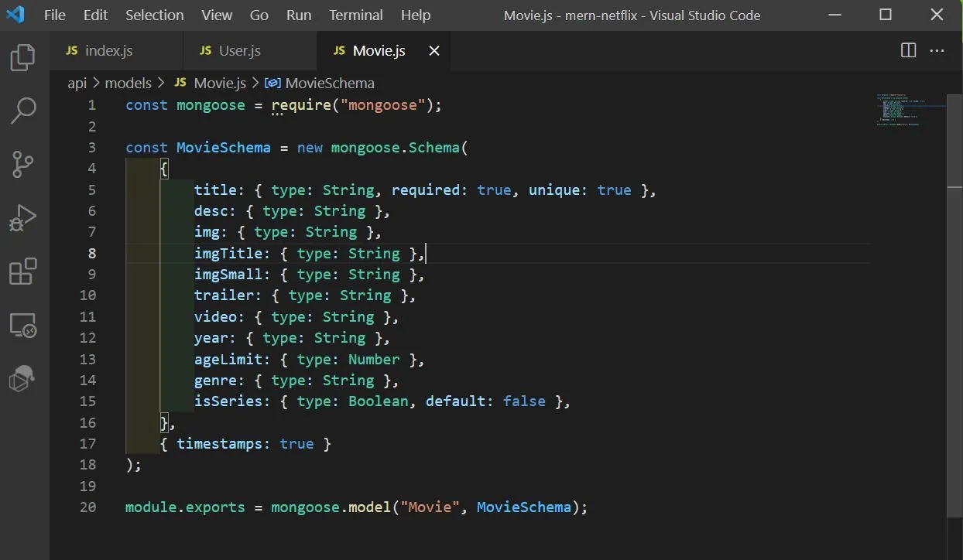Click the cube-shaped extension icon in activity bar

[23, 379]
